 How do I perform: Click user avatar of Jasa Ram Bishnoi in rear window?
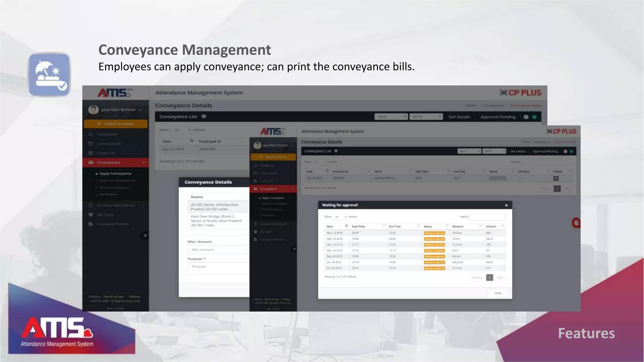[x=93, y=110]
